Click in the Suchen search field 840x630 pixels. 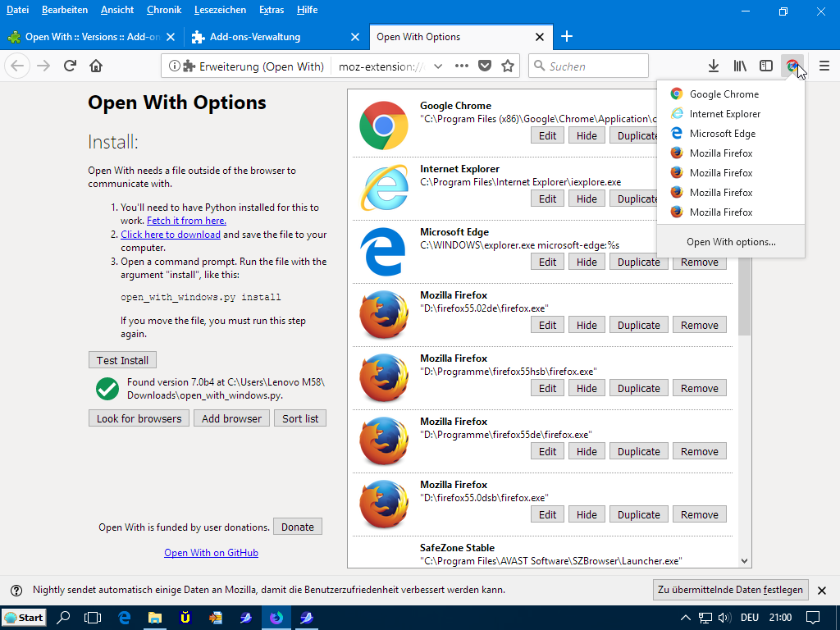point(596,66)
